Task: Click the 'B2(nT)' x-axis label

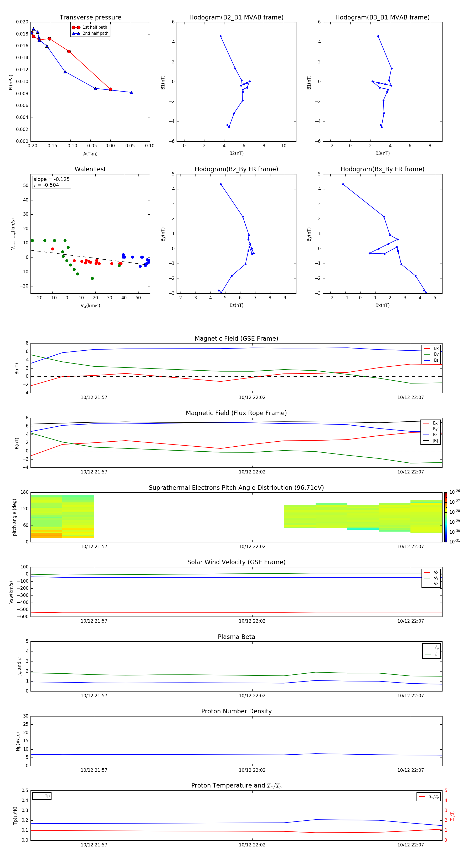Action: point(236,153)
